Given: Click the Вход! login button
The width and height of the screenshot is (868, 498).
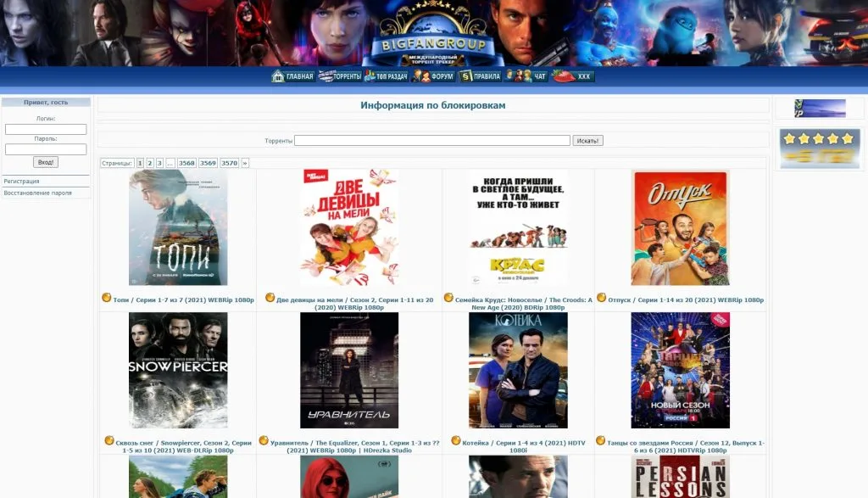Looking at the screenshot, I should 46,162.
